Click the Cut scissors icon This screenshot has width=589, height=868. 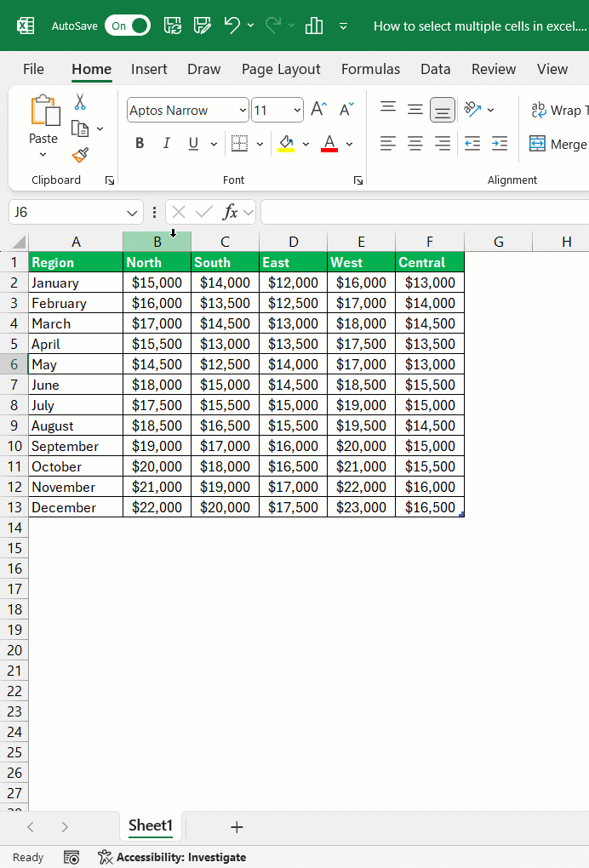coord(80,102)
